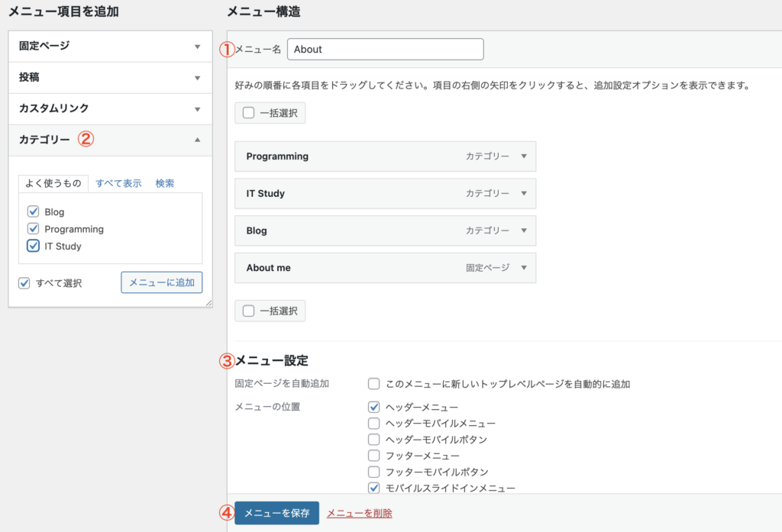Click the メニューを保存 button
Viewport: 782px width, 532px height.
[x=276, y=513]
